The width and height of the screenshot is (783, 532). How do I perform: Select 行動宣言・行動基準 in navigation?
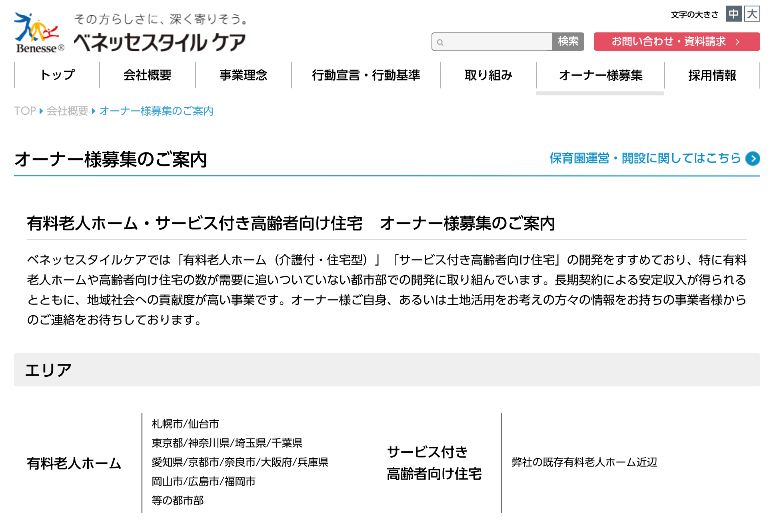pyautogui.click(x=366, y=75)
